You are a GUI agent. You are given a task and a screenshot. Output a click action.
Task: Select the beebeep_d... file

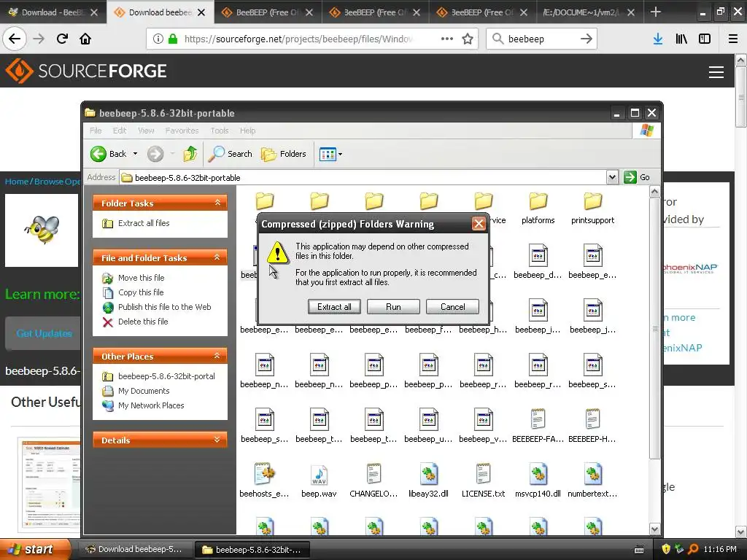pos(538,262)
